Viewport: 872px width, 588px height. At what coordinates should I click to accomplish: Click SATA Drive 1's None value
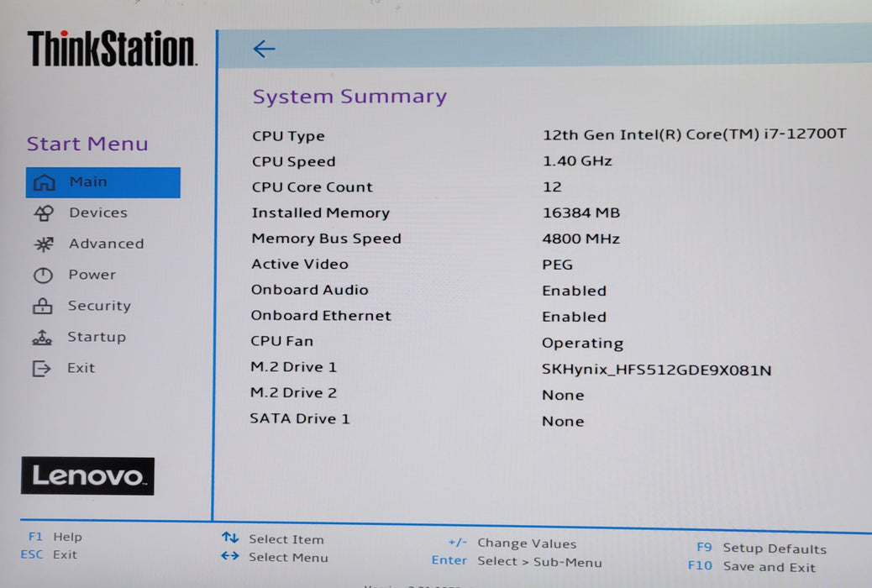pos(564,422)
